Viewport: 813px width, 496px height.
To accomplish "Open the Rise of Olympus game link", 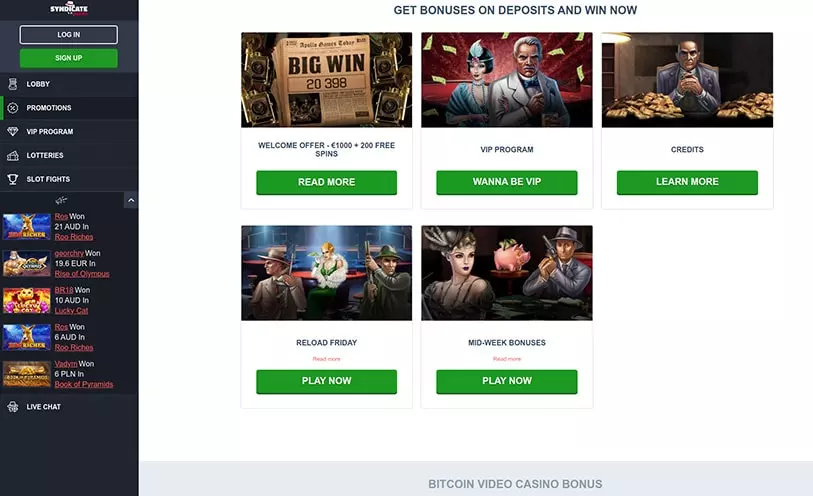I will click(x=82, y=274).
